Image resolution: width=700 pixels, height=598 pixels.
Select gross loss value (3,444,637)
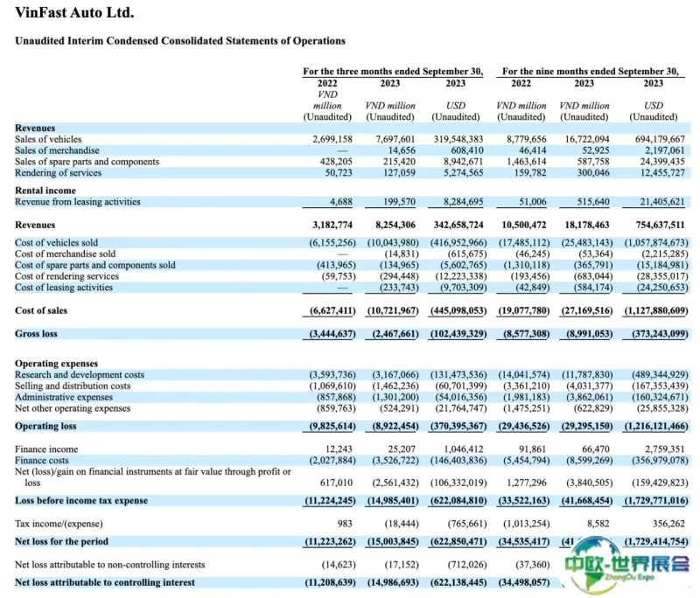pyautogui.click(x=332, y=334)
